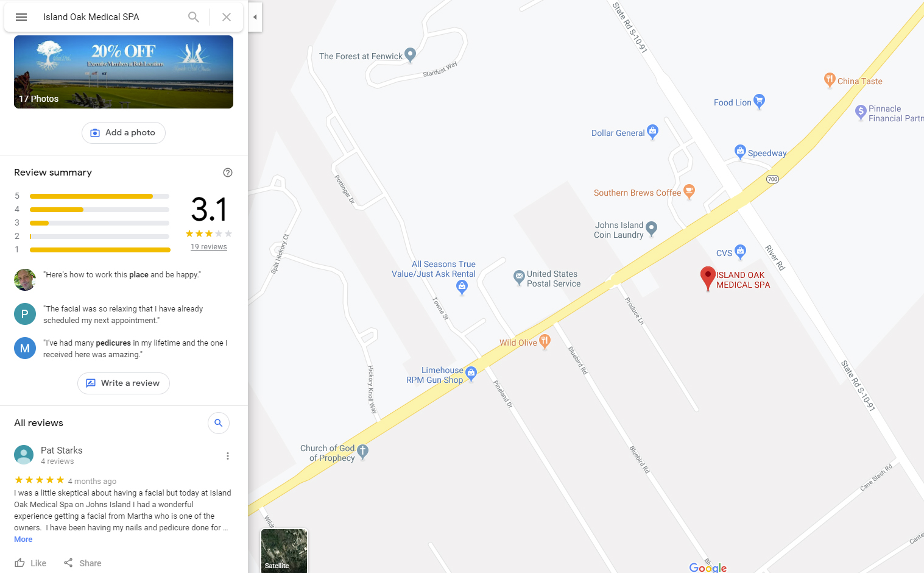
Task: Collapse the side panel arrow
Action: point(255,17)
